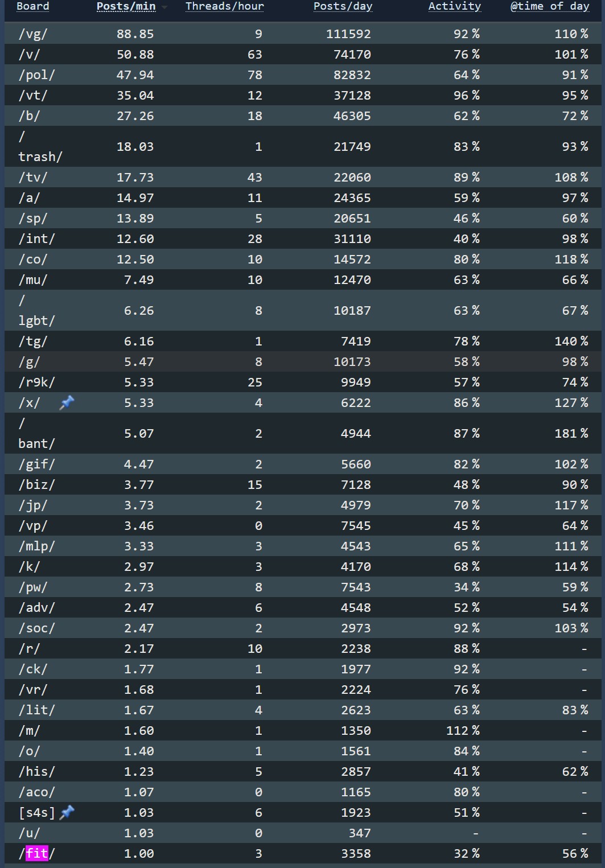Screen dimensions: 605x868
Task: Select the /trash/ board name
Action: click(40, 147)
